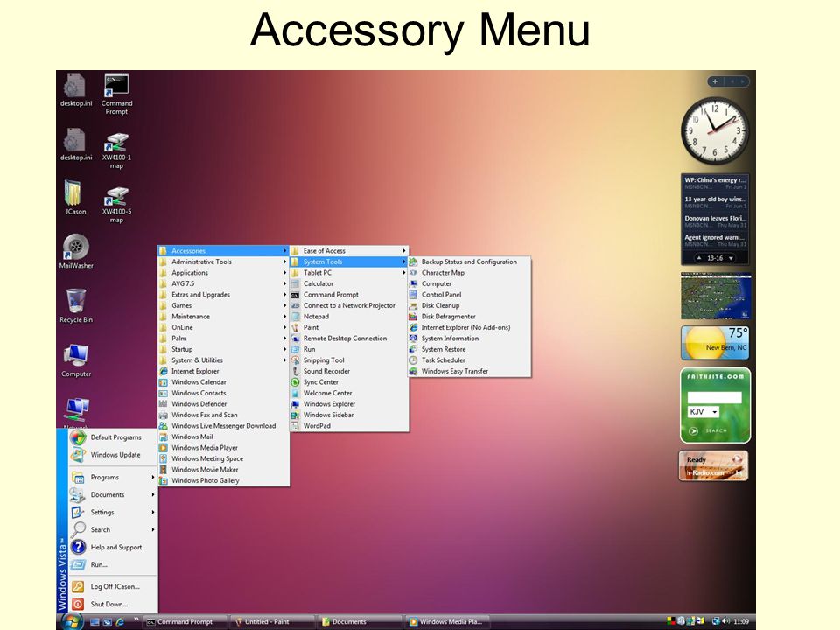Viewport: 840px width, 630px height.
Task: Expand the AVG 7.5 folder
Action: click(223, 283)
